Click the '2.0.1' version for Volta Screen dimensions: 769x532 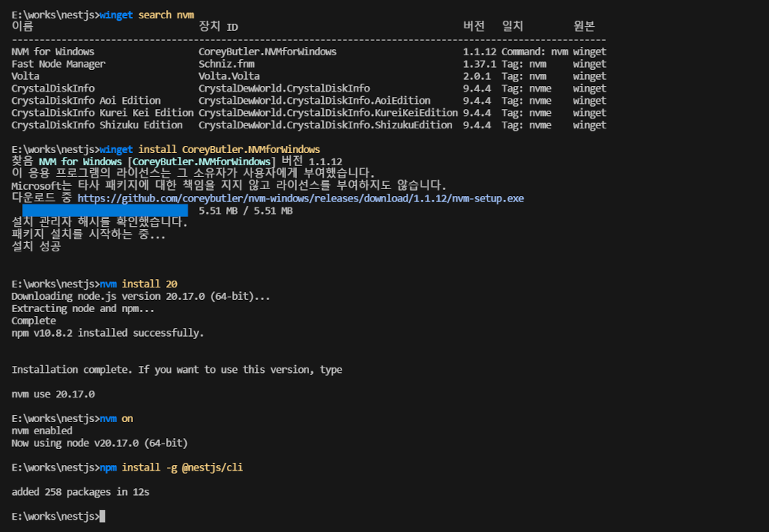tap(477, 76)
